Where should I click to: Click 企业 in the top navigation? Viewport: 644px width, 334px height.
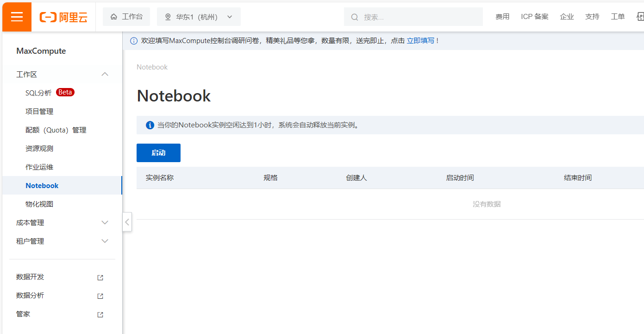coord(567,17)
